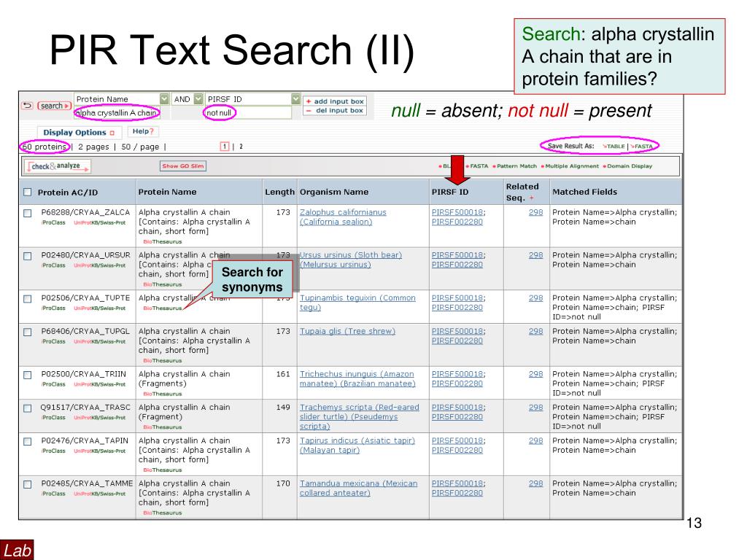The width and height of the screenshot is (747, 560).
Task: Click Show GO Slim button
Action: tap(183, 166)
